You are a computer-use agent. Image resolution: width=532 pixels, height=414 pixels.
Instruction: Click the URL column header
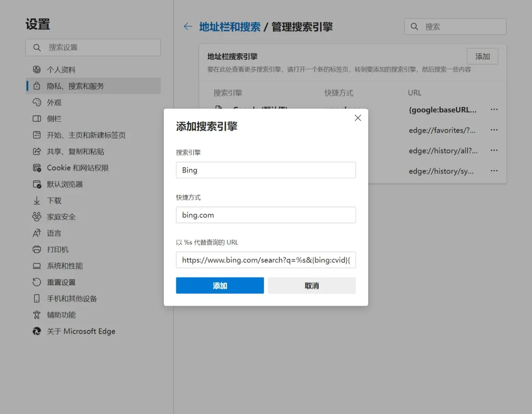[x=415, y=93]
